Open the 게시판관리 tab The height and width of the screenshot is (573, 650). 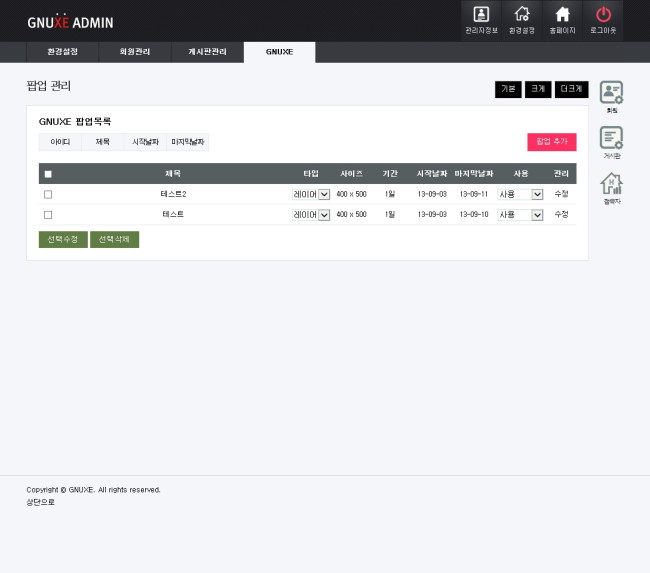207,52
